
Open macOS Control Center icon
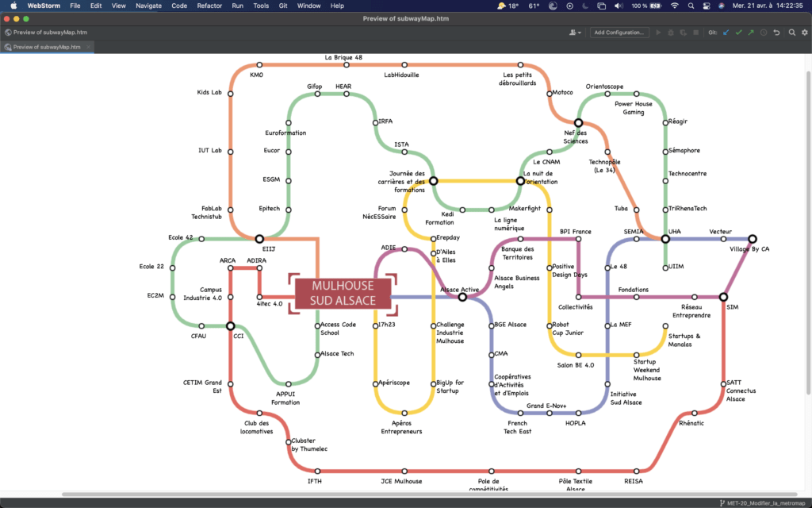[707, 6]
